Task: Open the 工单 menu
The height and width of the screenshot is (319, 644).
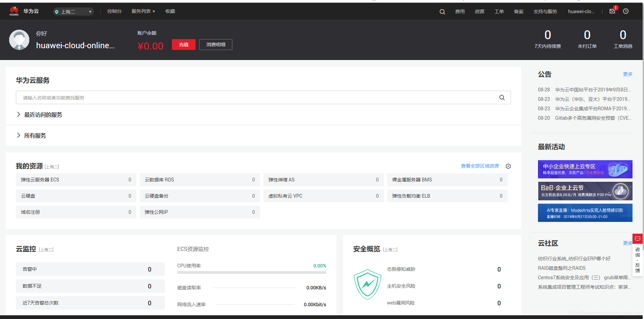Action: 499,11
